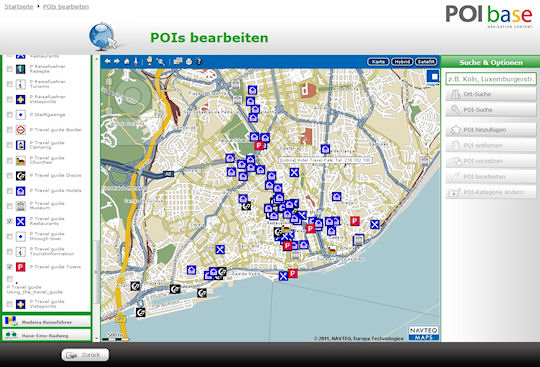Expand the Madeira Reiseführer category
This screenshot has width=540, height=367.
(x=46, y=322)
